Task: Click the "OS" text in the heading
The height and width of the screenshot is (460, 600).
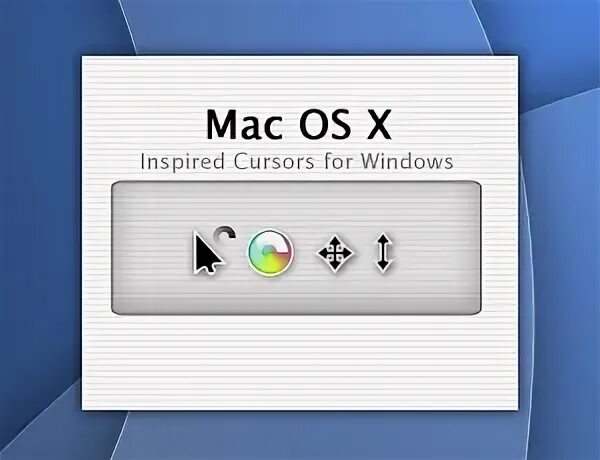Action: 325,125
